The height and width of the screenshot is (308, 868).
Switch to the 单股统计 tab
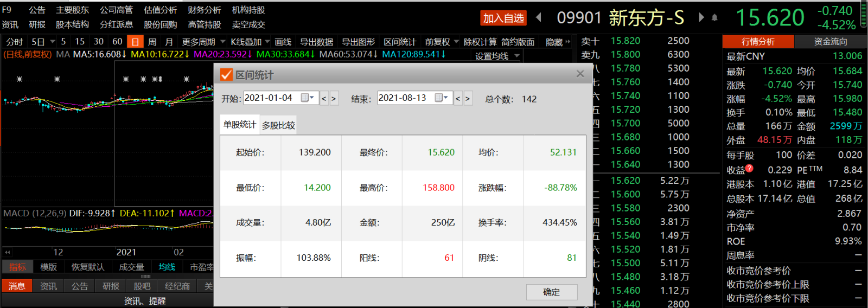(x=240, y=125)
